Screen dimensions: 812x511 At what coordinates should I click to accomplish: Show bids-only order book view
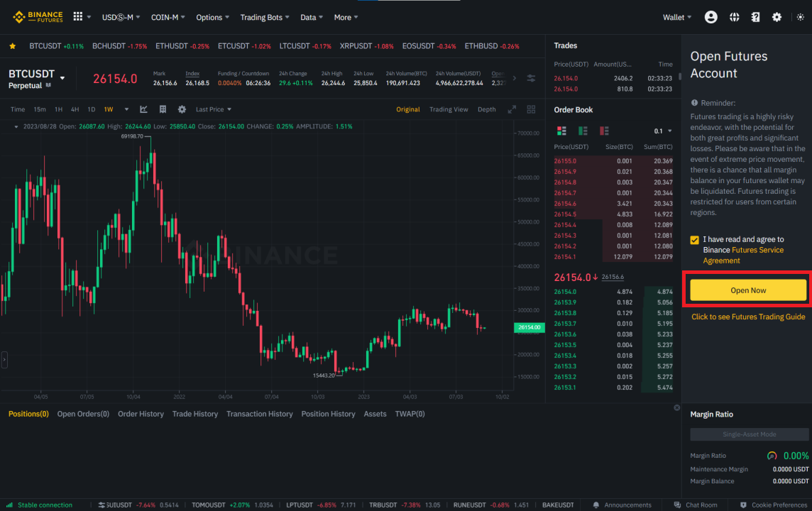pyautogui.click(x=583, y=131)
